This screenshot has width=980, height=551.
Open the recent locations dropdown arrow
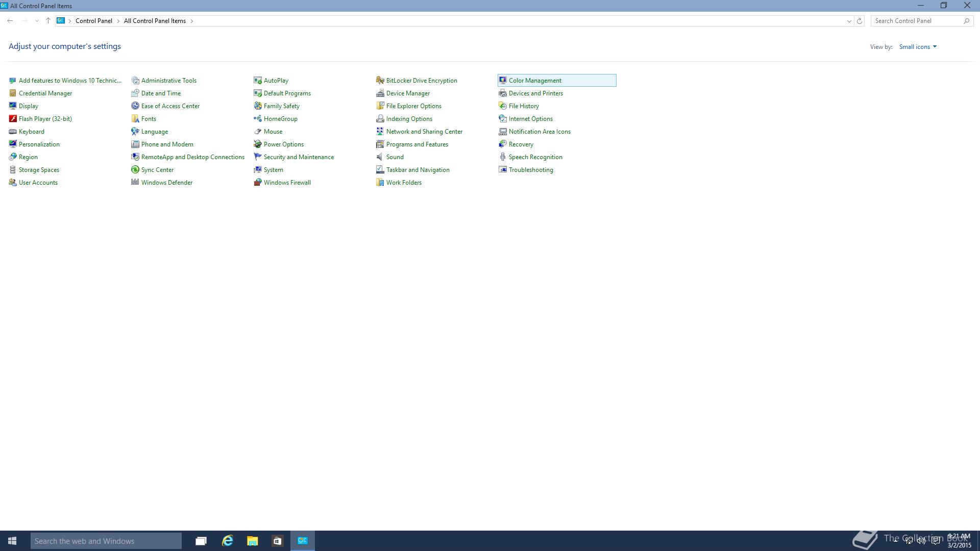[37, 21]
